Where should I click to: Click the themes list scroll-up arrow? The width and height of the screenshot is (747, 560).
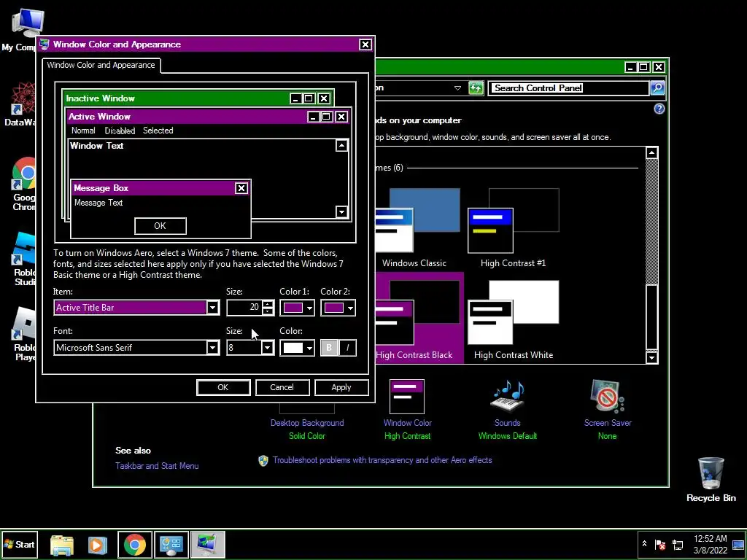pos(651,153)
